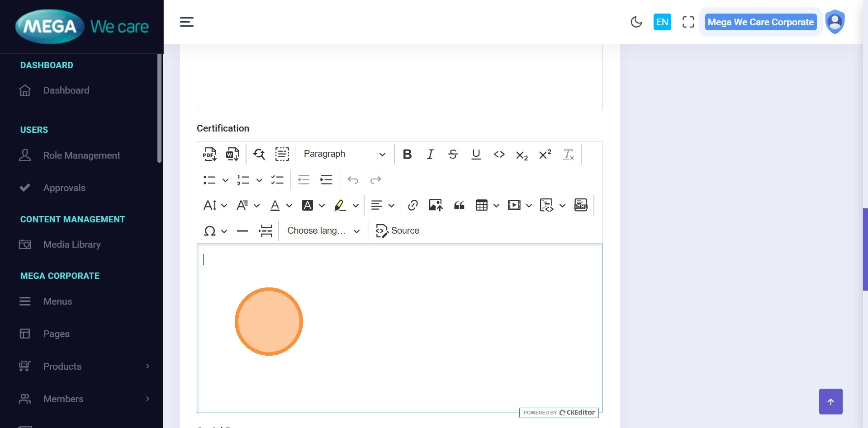Open Find and Replace tool

(259, 154)
